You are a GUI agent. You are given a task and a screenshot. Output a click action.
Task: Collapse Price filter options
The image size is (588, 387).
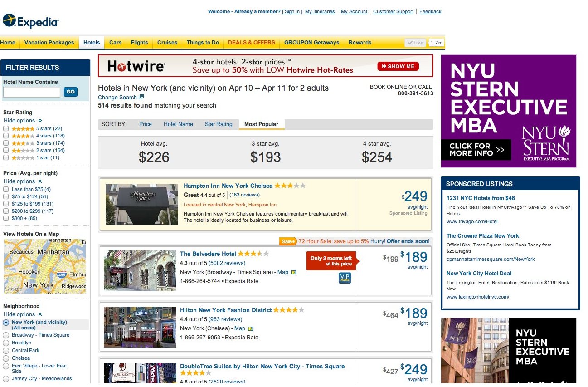point(23,181)
